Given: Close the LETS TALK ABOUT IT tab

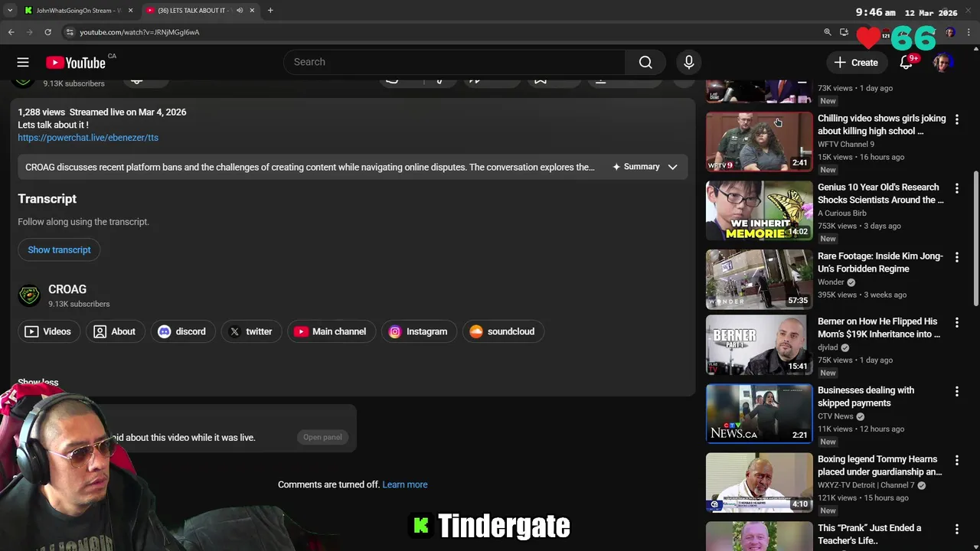Looking at the screenshot, I should (252, 11).
